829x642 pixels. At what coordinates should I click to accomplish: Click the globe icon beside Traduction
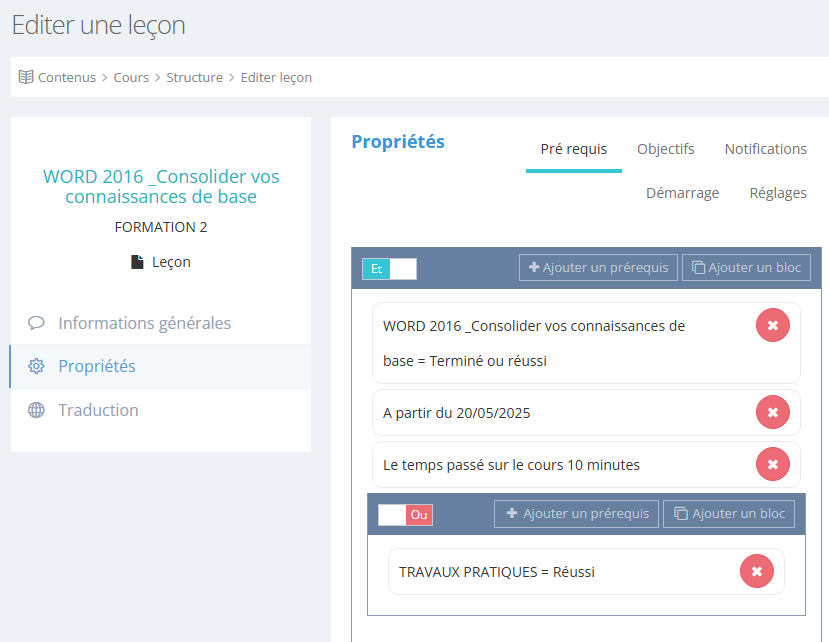tap(37, 410)
